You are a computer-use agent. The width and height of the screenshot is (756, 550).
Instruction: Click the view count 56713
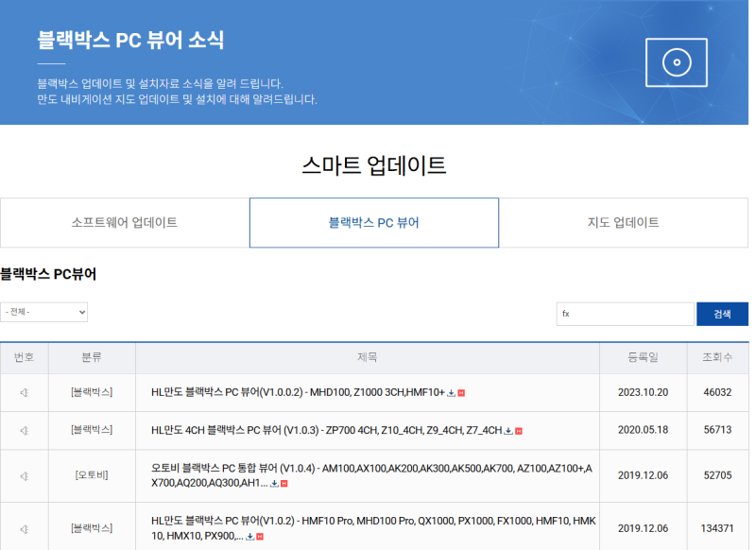[x=717, y=430]
